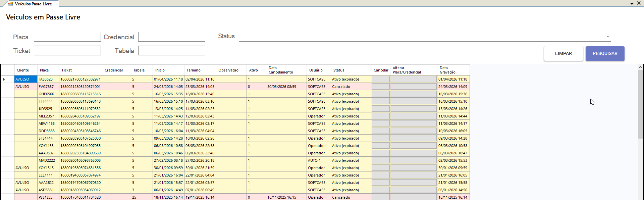Screen dimensions: 644x200
Task: Sort by the Data Cancelamento column header
Action: (x=286, y=70)
